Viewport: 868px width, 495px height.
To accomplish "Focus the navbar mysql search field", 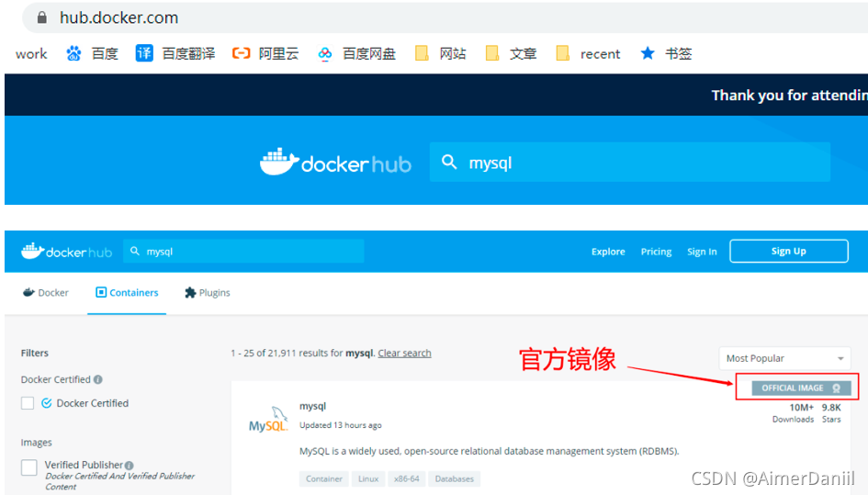I will coord(243,252).
